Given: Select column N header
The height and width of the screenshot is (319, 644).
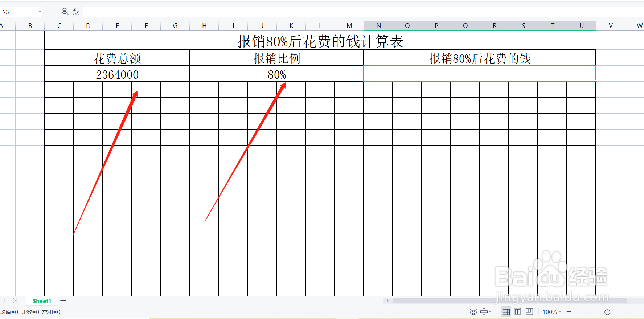Looking at the screenshot, I should (378, 25).
